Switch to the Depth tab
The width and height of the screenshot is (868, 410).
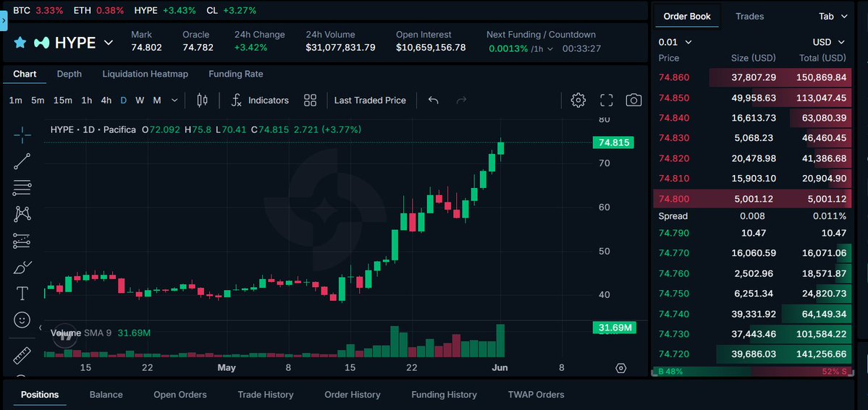click(69, 74)
